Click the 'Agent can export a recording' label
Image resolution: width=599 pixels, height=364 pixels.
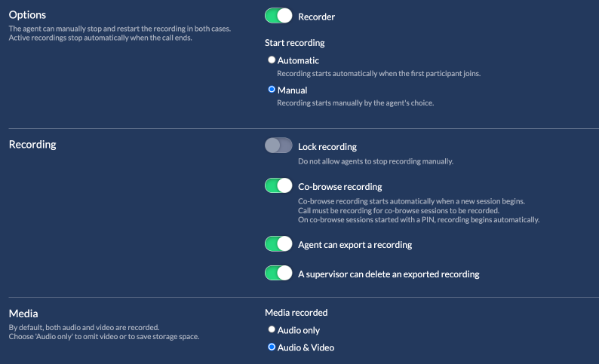[x=355, y=245]
